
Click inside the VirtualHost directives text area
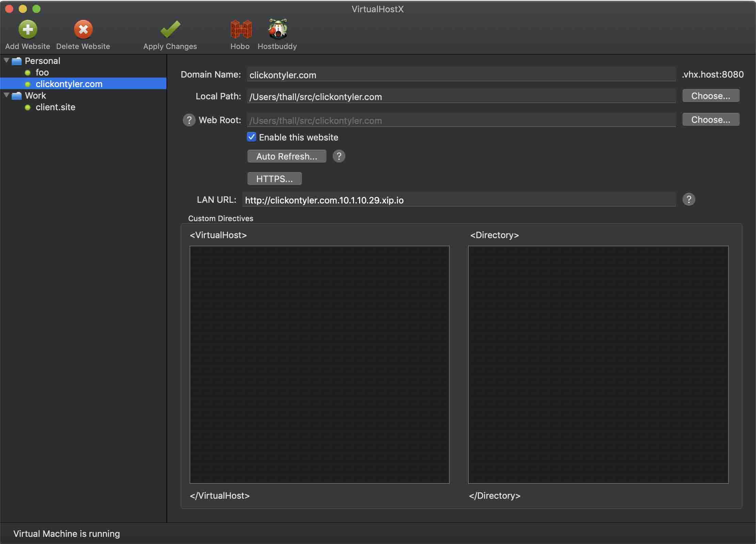click(x=319, y=364)
